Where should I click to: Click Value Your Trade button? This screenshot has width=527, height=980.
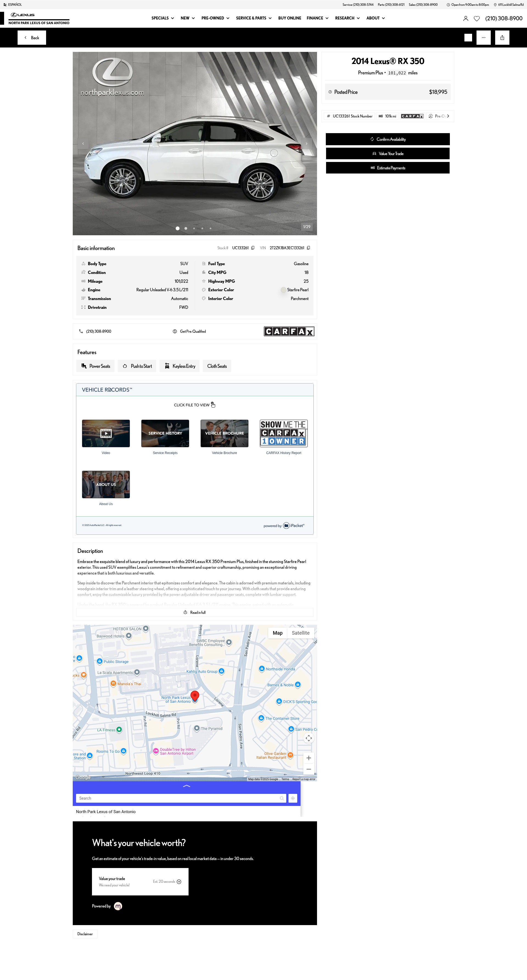click(x=387, y=153)
